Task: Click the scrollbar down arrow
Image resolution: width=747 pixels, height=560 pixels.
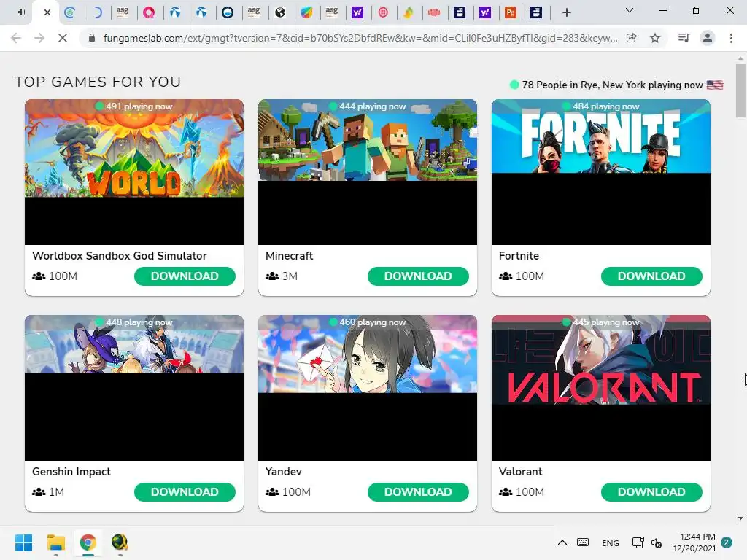Action: pyautogui.click(x=740, y=518)
